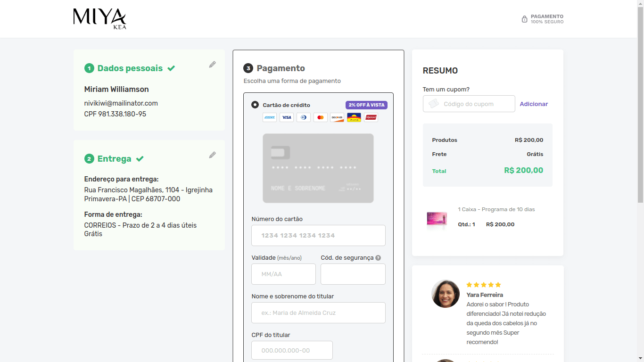This screenshot has width=644, height=362.
Task: Focus the Número do cartão field
Action: (x=318, y=235)
